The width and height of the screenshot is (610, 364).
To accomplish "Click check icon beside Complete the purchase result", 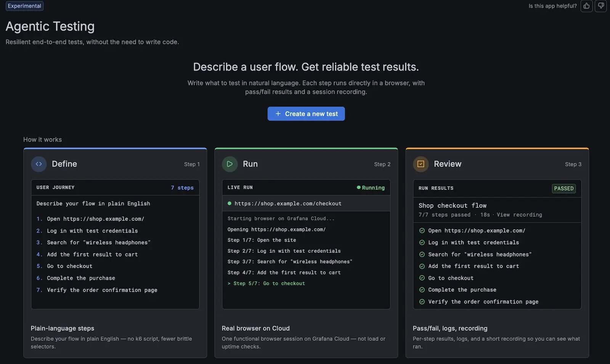I will click(422, 290).
